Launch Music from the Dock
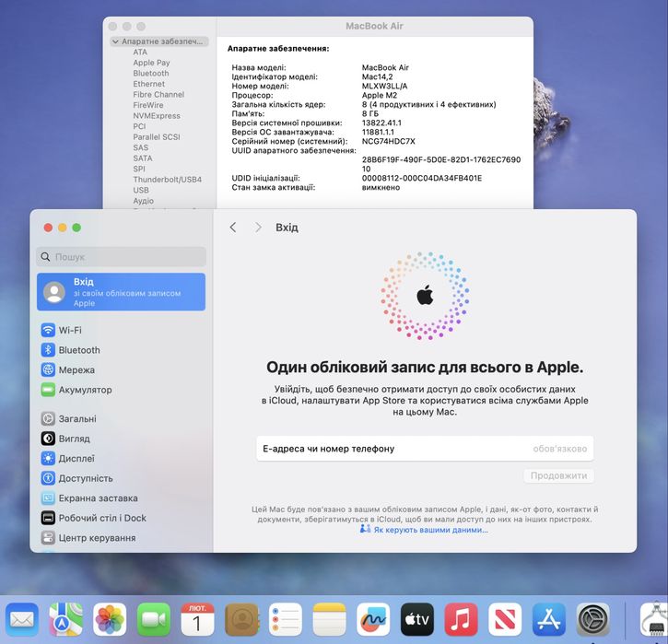 tap(461, 619)
